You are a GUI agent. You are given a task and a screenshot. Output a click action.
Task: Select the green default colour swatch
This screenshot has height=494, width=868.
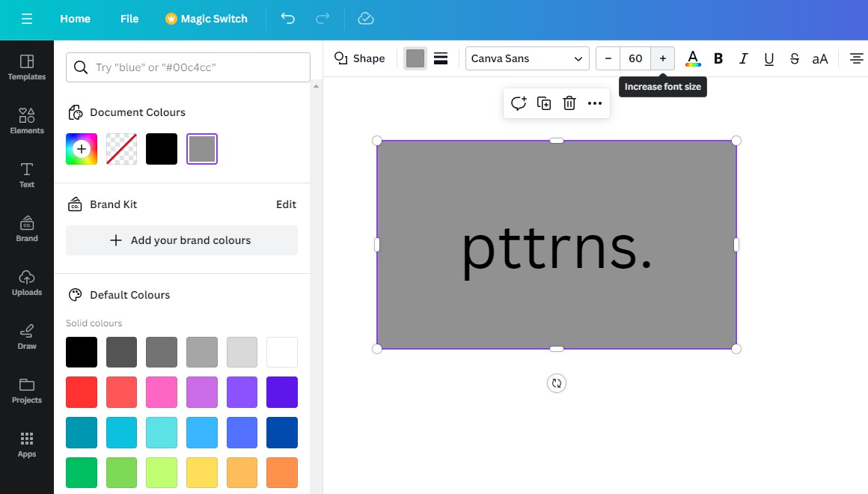[x=82, y=473]
